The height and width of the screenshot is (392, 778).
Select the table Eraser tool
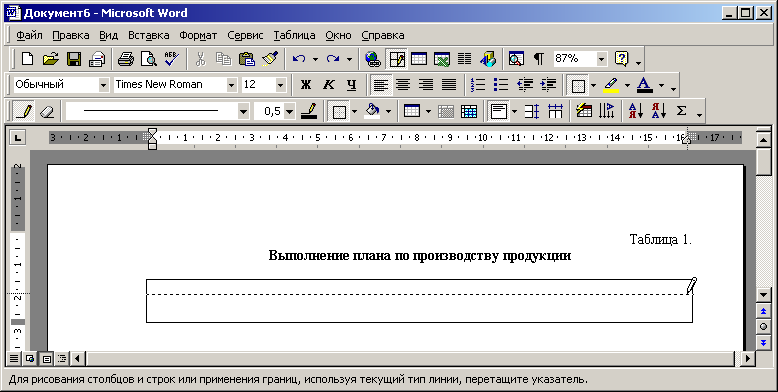46,111
